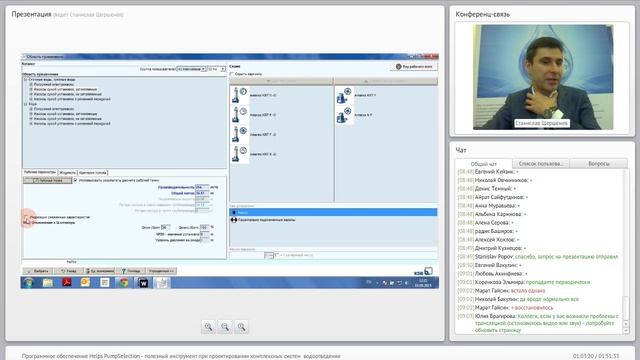Click the parallel-connected pumps icon in the list
Screen dimensions: 640x360
coord(234,220)
